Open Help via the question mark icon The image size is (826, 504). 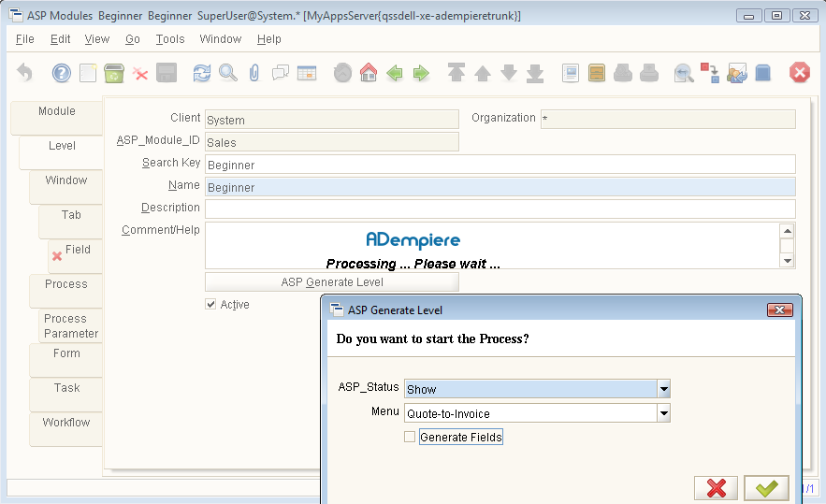61,73
